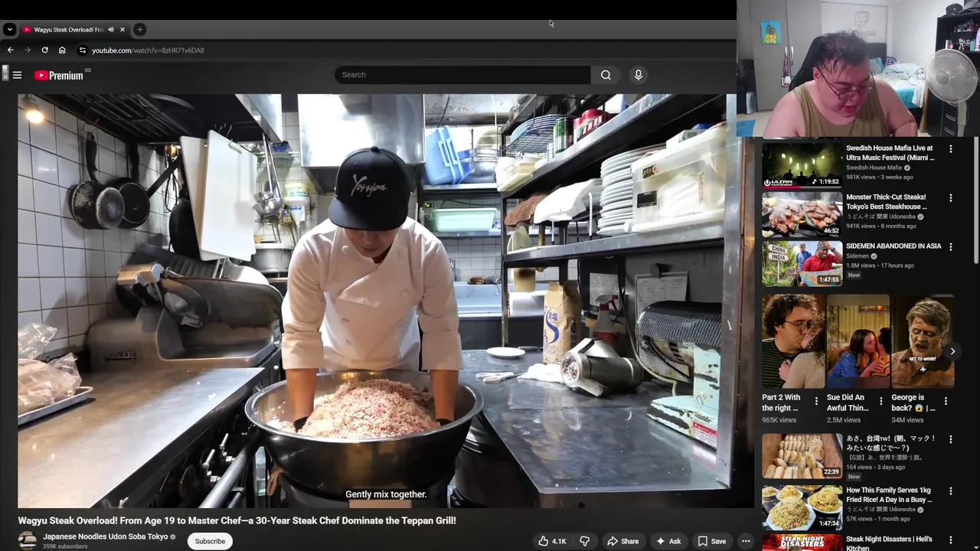The image size is (980, 551).
Task: Open the YouTube hamburger guide menu
Action: (x=17, y=75)
